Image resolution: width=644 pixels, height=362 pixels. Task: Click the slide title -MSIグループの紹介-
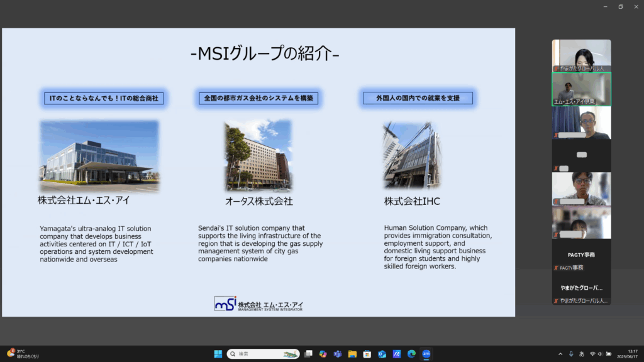pos(265,54)
